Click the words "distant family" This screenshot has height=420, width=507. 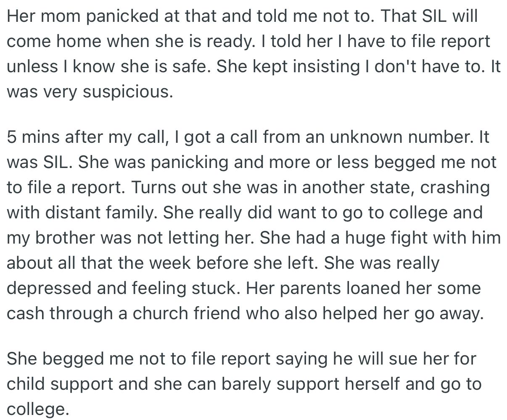click(101, 213)
